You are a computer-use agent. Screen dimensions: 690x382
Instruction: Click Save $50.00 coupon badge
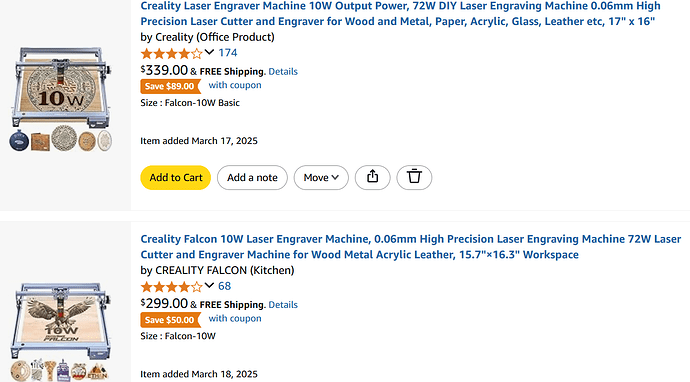click(170, 320)
